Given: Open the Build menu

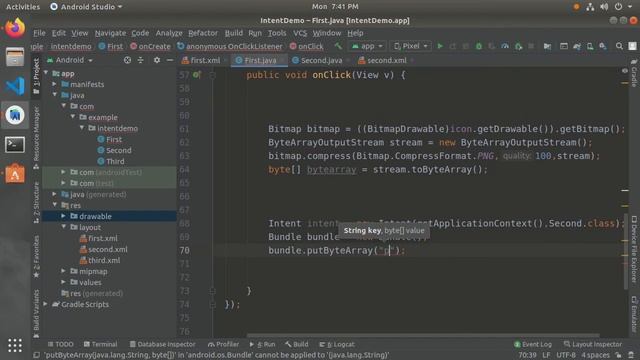Looking at the screenshot, I should (233, 33).
